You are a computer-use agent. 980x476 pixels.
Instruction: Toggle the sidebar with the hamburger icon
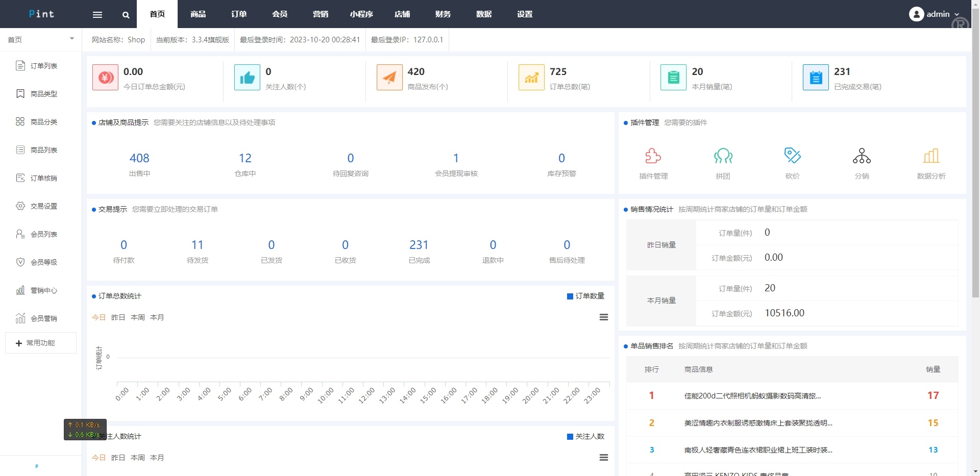97,14
